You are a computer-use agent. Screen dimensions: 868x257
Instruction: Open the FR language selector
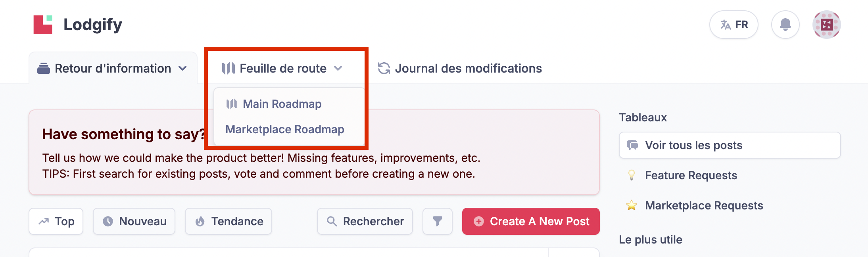click(x=734, y=25)
